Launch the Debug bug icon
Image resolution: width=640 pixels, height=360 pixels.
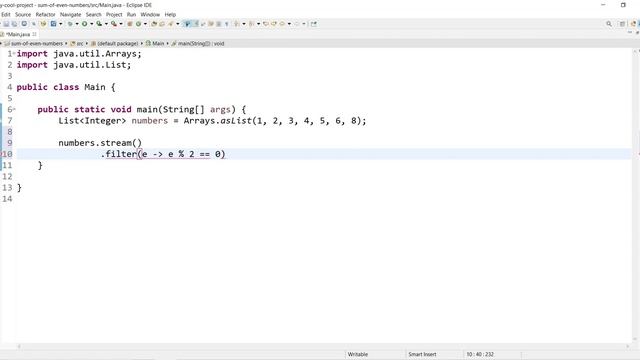pyautogui.click(x=70, y=24)
